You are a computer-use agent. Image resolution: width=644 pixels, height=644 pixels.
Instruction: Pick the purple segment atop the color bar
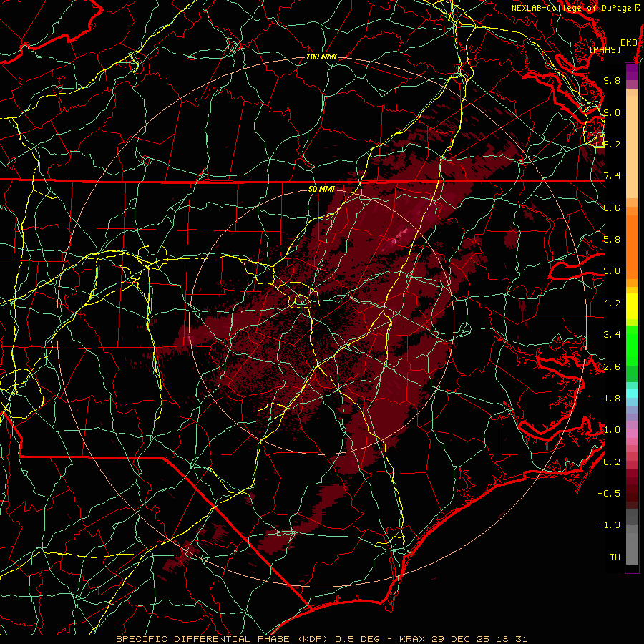(632, 72)
